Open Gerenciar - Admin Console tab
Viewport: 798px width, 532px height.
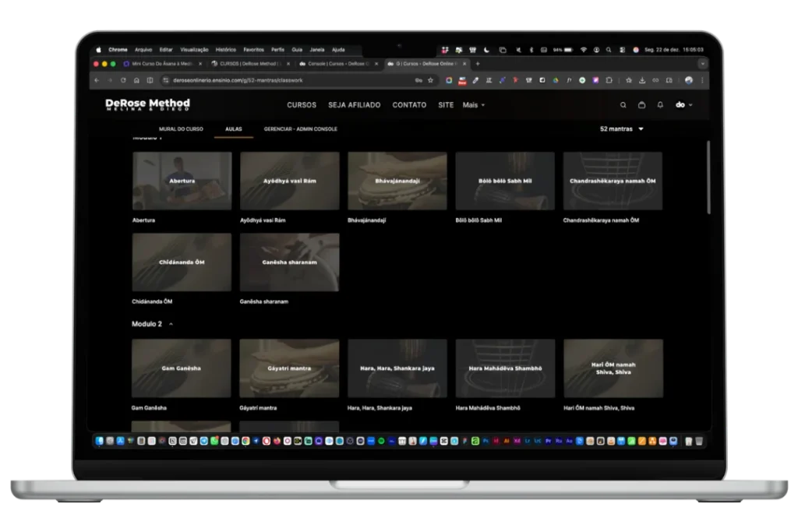point(300,129)
